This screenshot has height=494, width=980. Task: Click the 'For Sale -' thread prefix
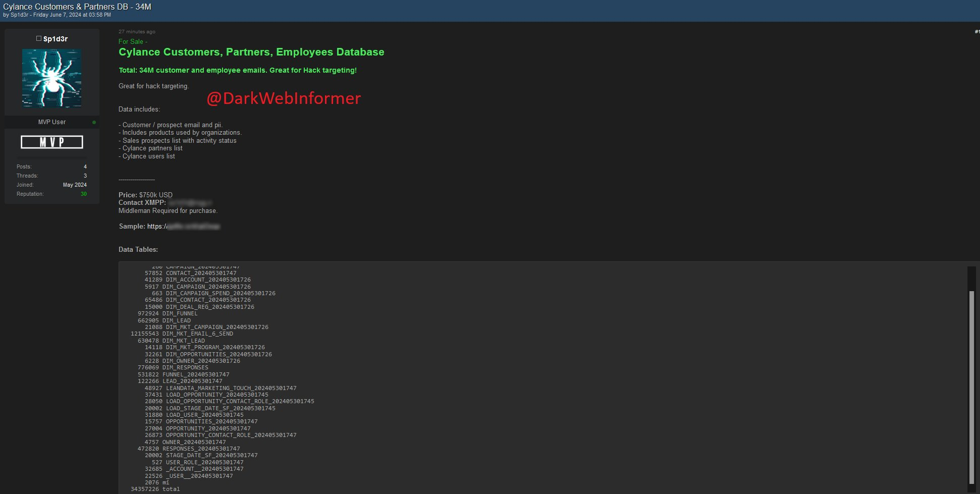click(x=133, y=41)
